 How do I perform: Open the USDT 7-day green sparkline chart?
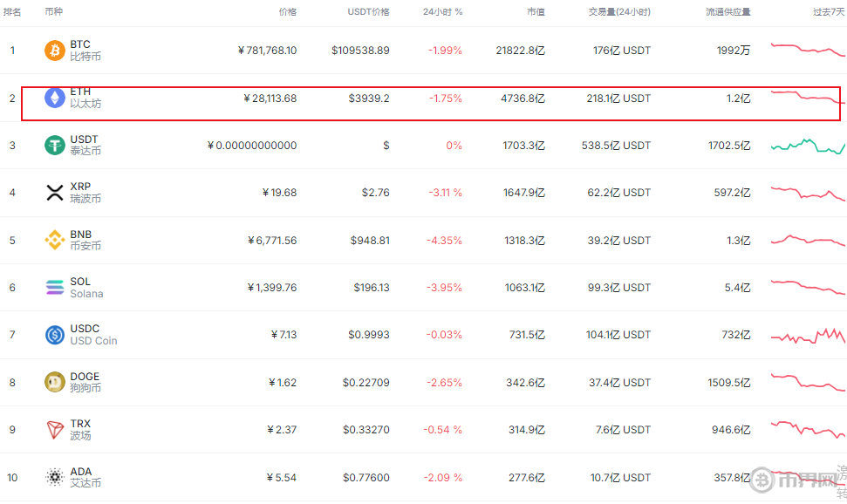(807, 146)
